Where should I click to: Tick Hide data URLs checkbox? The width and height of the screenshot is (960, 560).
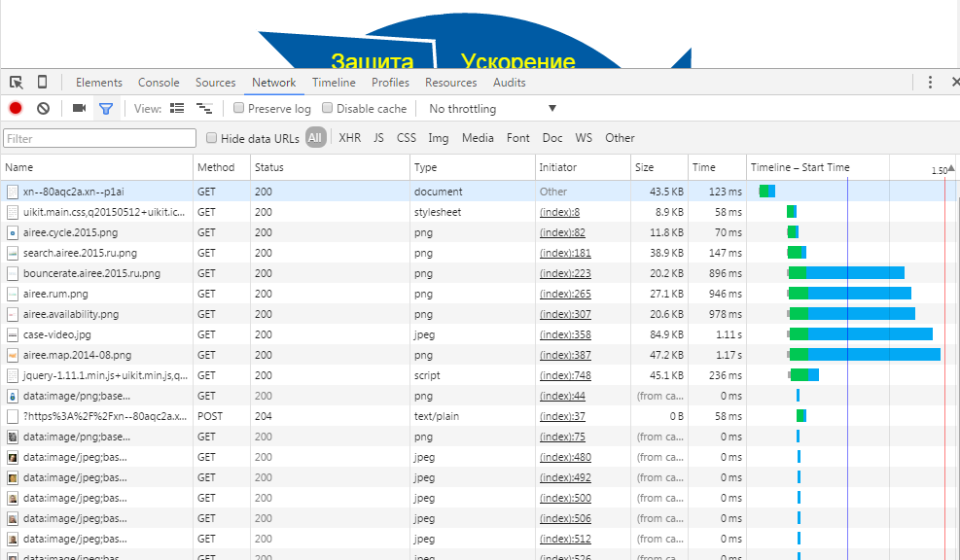(212, 138)
